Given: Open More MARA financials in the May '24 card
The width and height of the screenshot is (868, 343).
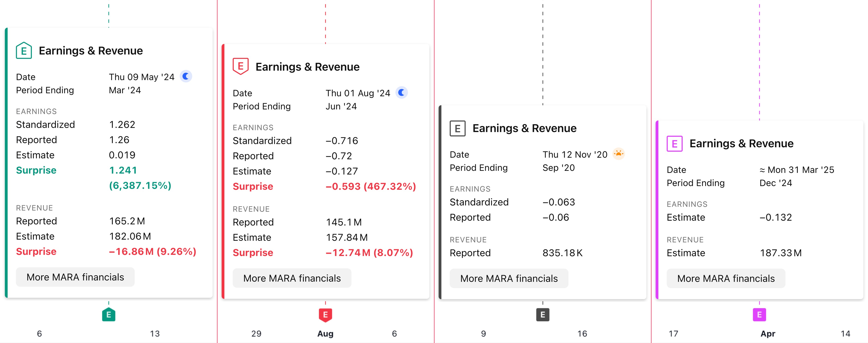Looking at the screenshot, I should 75,277.
